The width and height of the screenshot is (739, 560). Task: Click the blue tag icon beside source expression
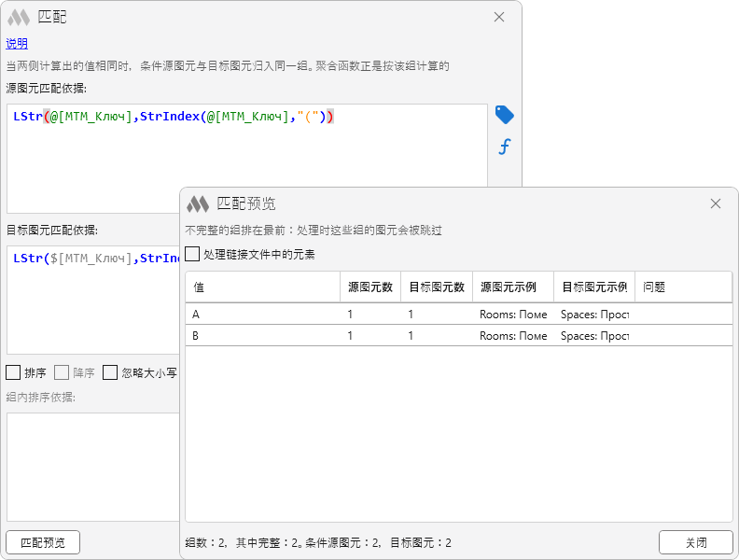pos(504,115)
